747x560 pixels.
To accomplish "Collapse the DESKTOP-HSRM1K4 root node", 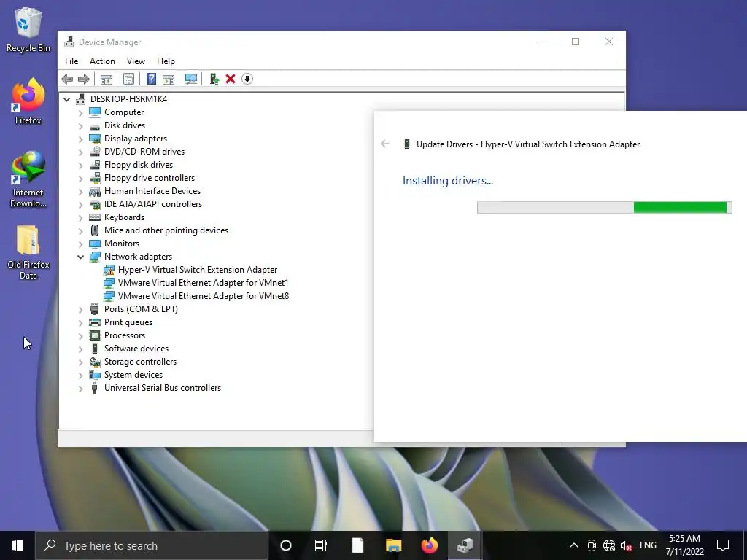I will click(66, 99).
